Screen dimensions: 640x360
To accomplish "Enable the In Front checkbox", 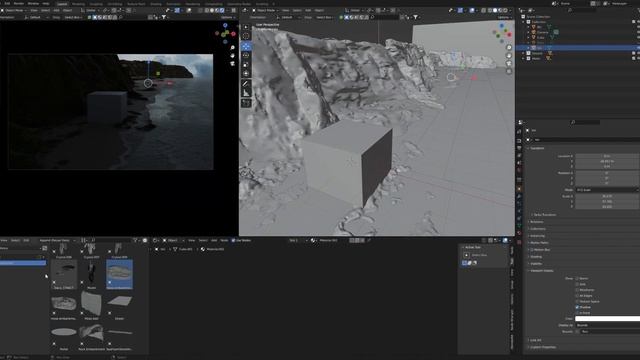I will tap(577, 313).
